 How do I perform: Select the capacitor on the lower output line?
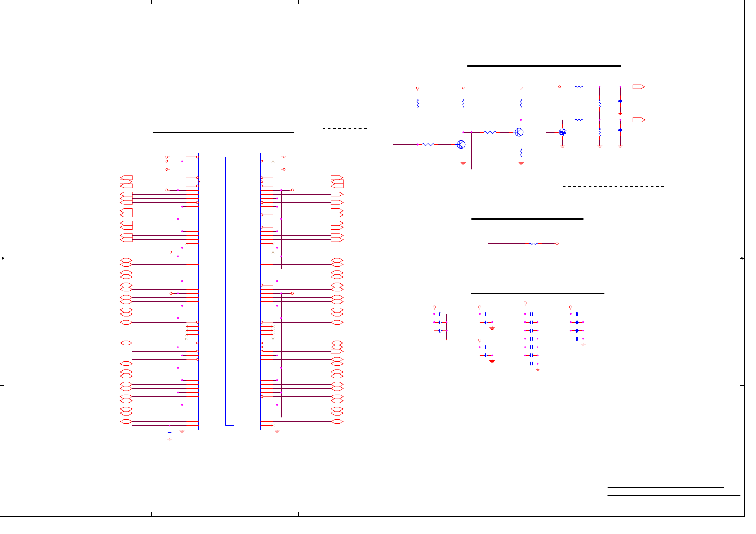point(620,130)
